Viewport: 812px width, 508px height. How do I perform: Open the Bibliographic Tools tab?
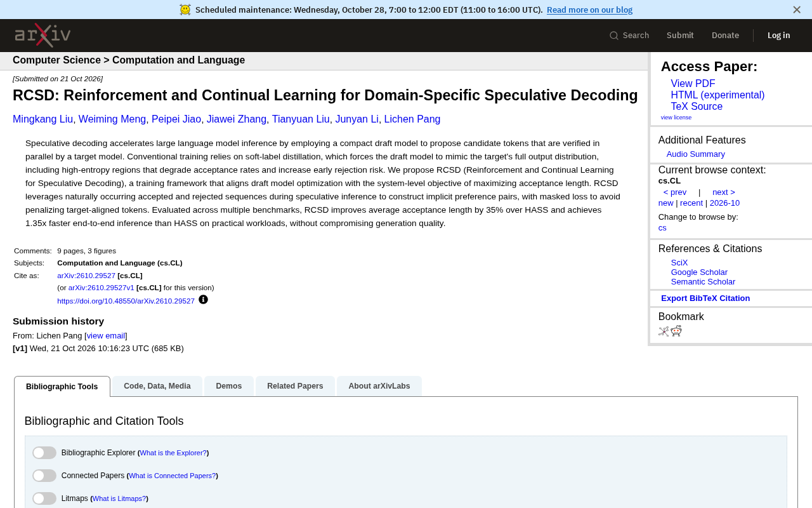62,387
